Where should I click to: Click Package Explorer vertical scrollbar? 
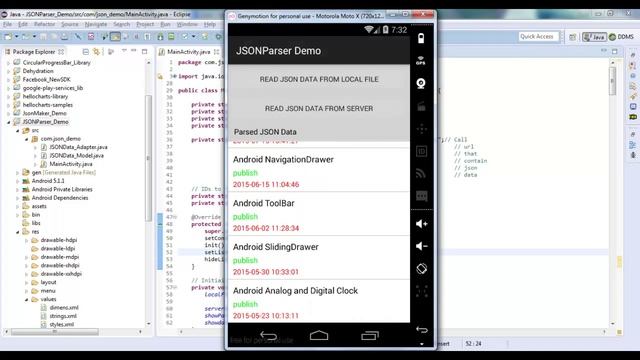point(149,159)
